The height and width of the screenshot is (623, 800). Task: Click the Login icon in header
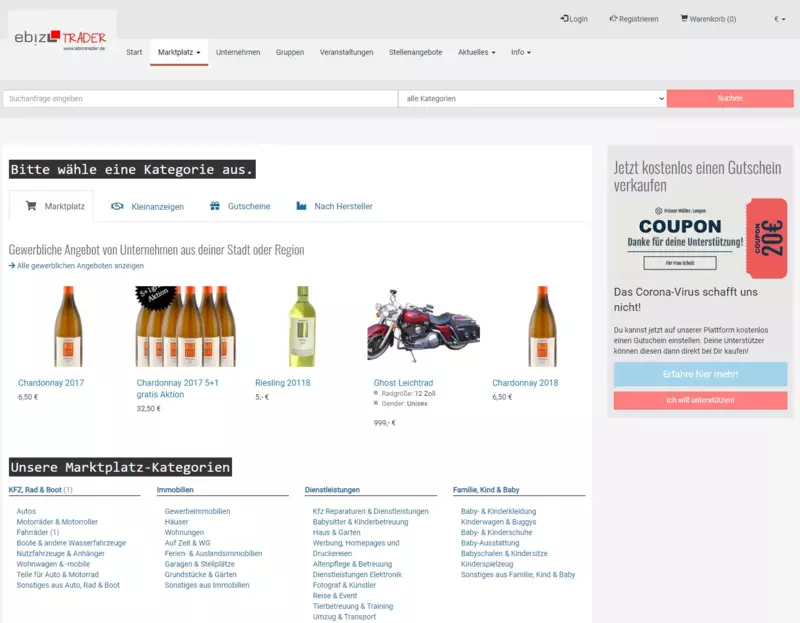pos(565,18)
